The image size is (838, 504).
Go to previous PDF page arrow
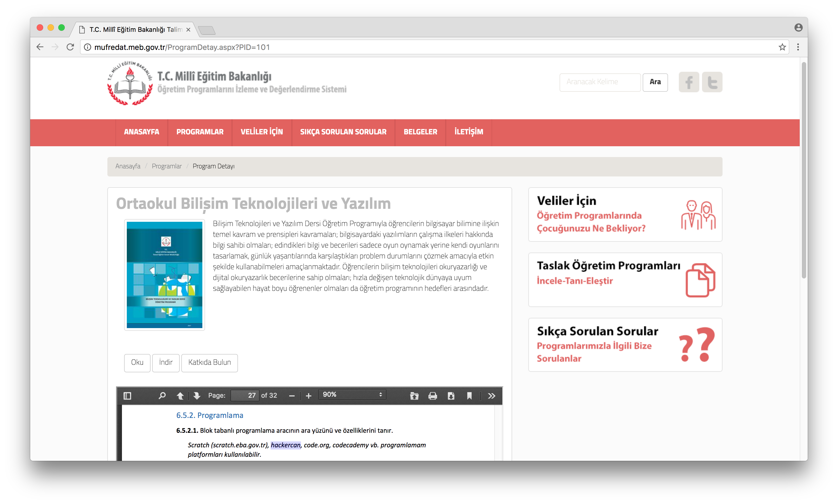(x=180, y=396)
